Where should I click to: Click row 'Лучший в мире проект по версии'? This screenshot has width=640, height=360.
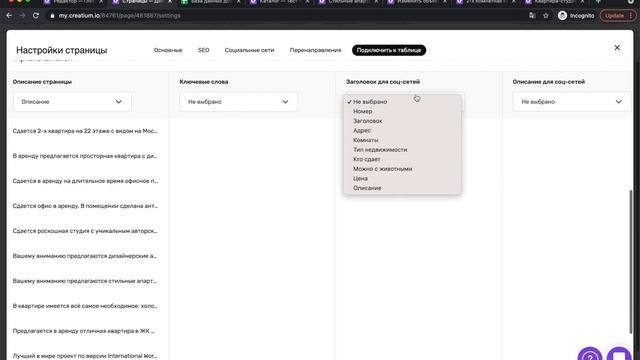tap(85, 356)
